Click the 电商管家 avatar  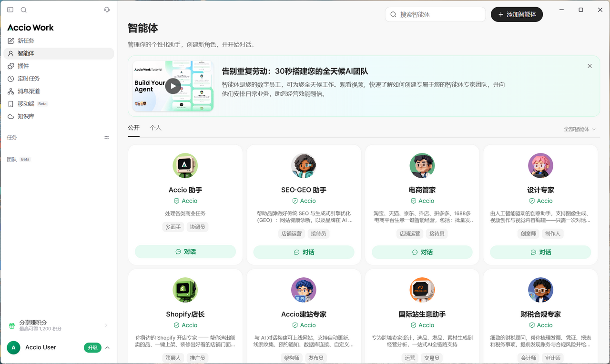[422, 166]
